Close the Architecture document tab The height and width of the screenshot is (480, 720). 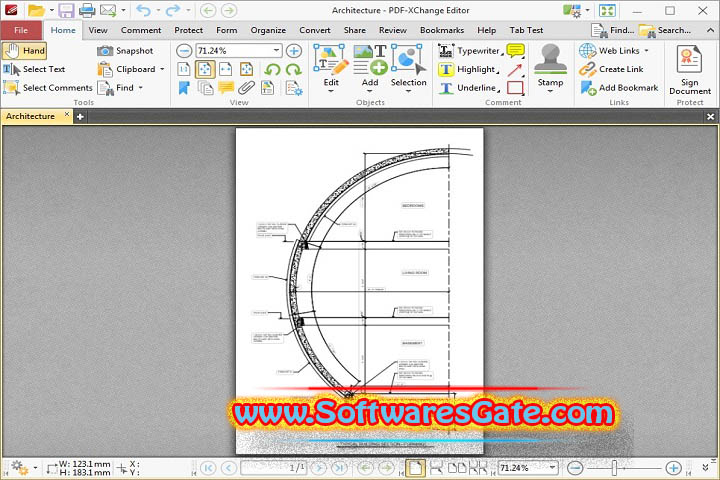point(67,114)
